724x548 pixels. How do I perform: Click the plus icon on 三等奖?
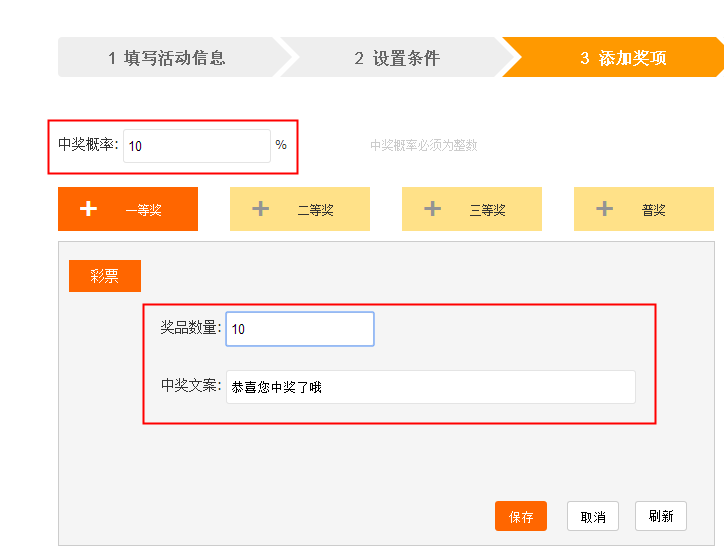432,209
